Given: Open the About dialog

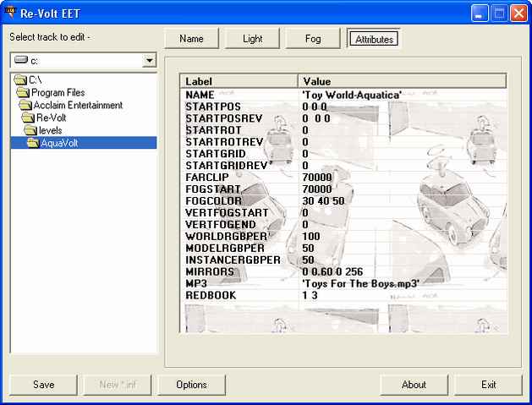Looking at the screenshot, I should tap(414, 385).
